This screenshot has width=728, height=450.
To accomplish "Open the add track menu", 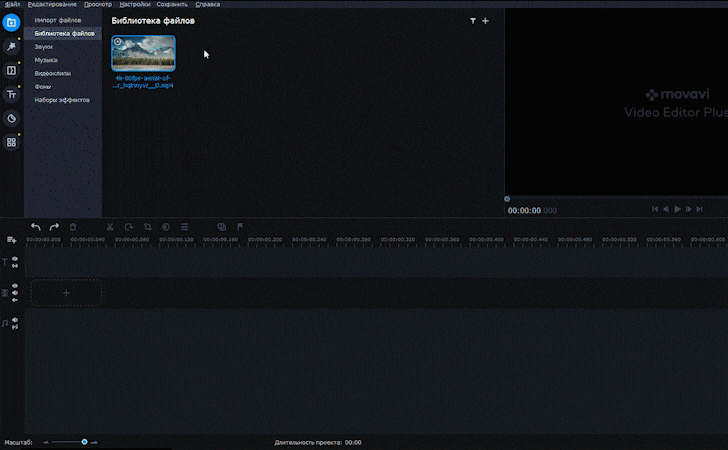I will click(11, 239).
